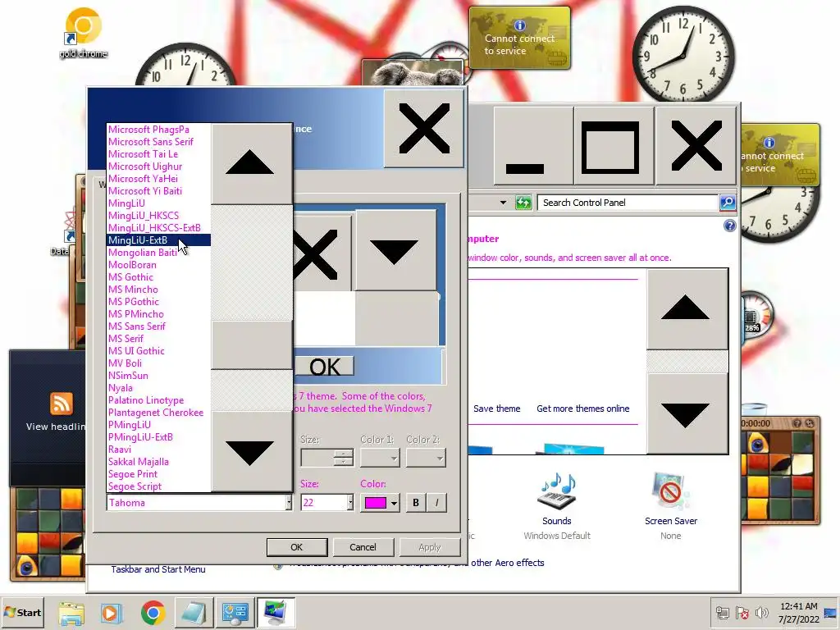Select MS PMincho font
This screenshot has width=840, height=630.
pos(158,314)
